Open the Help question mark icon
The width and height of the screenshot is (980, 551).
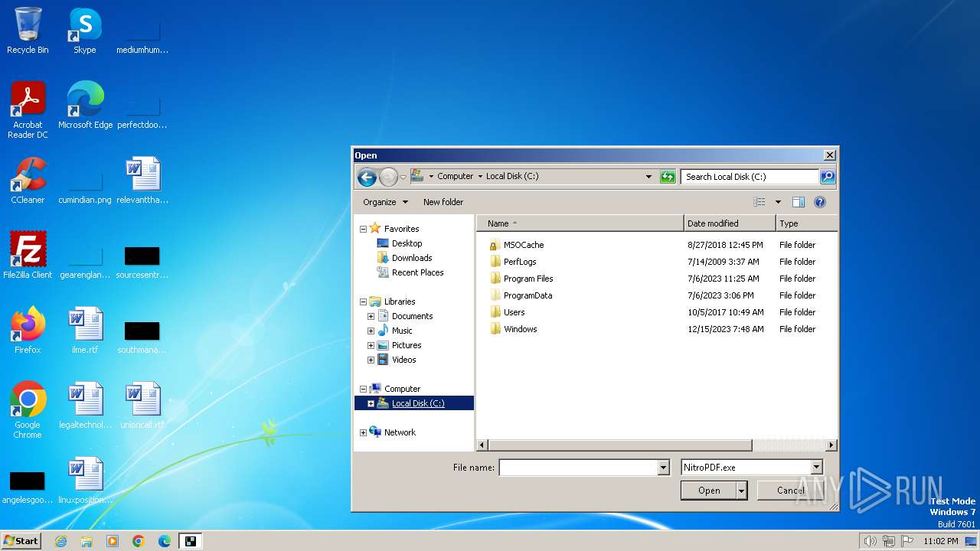click(x=820, y=202)
